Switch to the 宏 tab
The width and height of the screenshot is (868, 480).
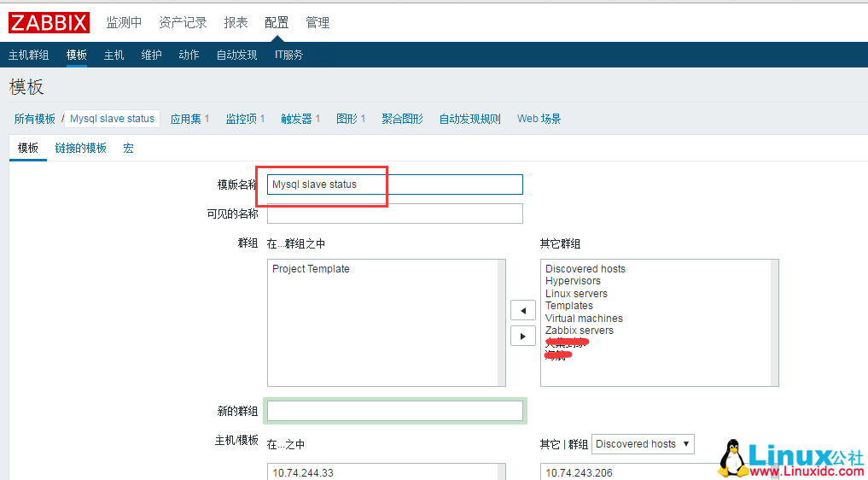pos(128,148)
